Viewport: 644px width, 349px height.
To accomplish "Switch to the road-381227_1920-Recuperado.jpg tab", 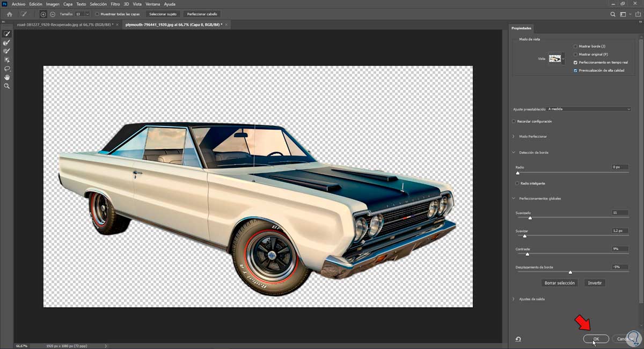I will click(64, 25).
